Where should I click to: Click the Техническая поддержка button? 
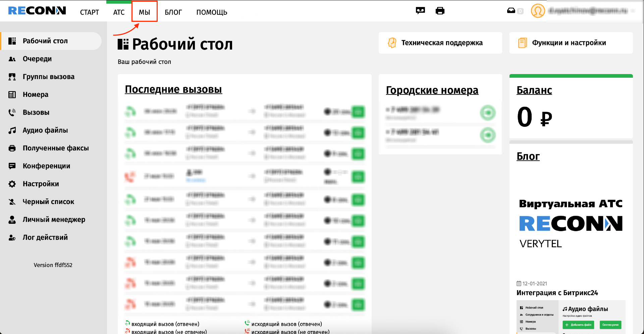click(x=440, y=43)
